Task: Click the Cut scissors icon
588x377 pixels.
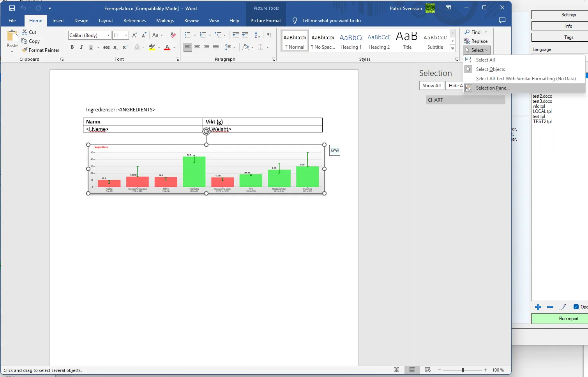Action: [25, 32]
